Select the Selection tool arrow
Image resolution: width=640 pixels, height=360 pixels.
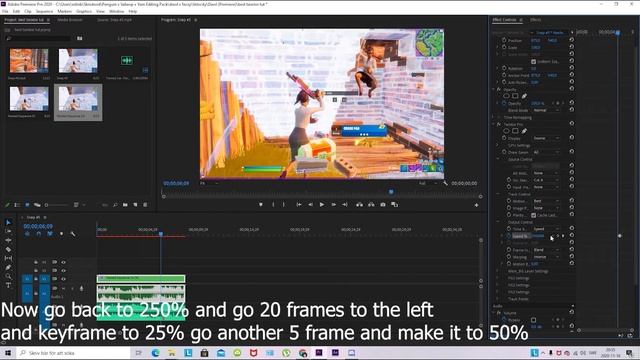(8, 222)
